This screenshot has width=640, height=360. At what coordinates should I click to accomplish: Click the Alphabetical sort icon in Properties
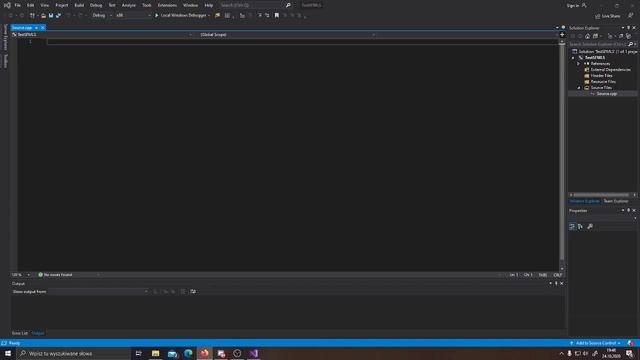tap(580, 227)
